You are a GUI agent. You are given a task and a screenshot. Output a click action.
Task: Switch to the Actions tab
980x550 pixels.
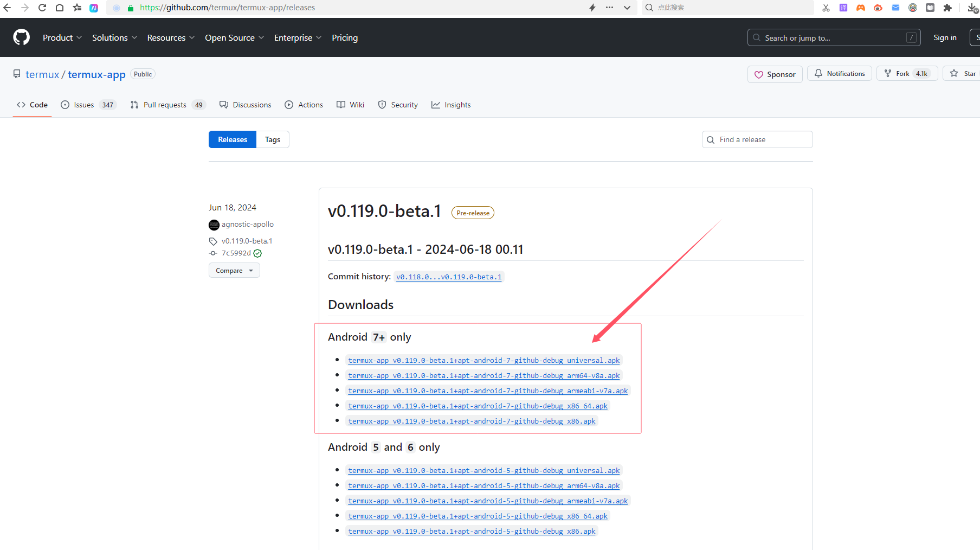304,105
